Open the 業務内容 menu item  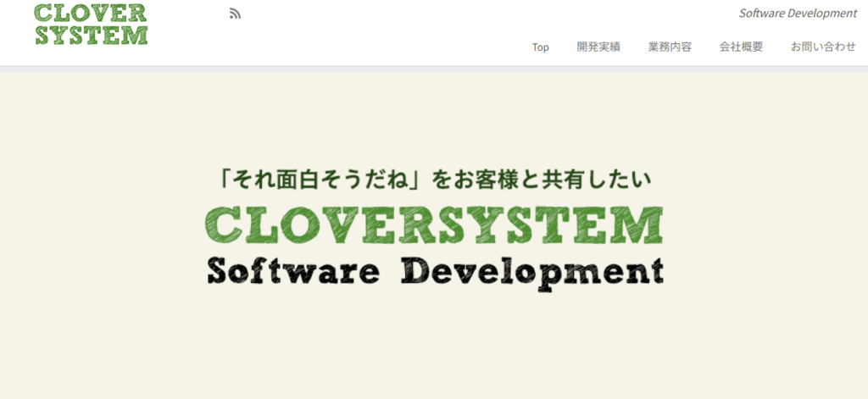point(670,47)
